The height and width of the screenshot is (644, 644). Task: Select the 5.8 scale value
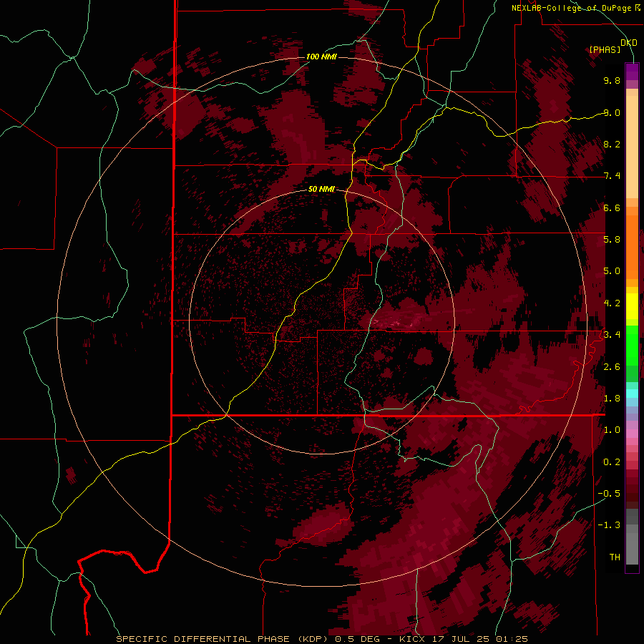click(612, 240)
